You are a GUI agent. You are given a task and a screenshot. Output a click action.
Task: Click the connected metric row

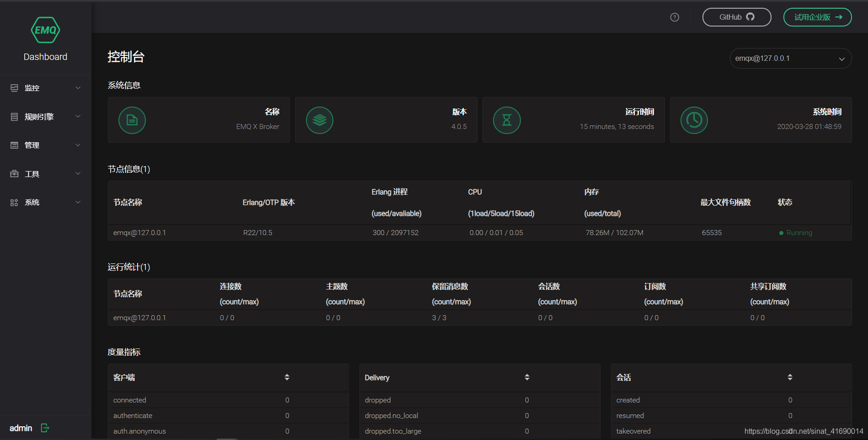pos(228,400)
